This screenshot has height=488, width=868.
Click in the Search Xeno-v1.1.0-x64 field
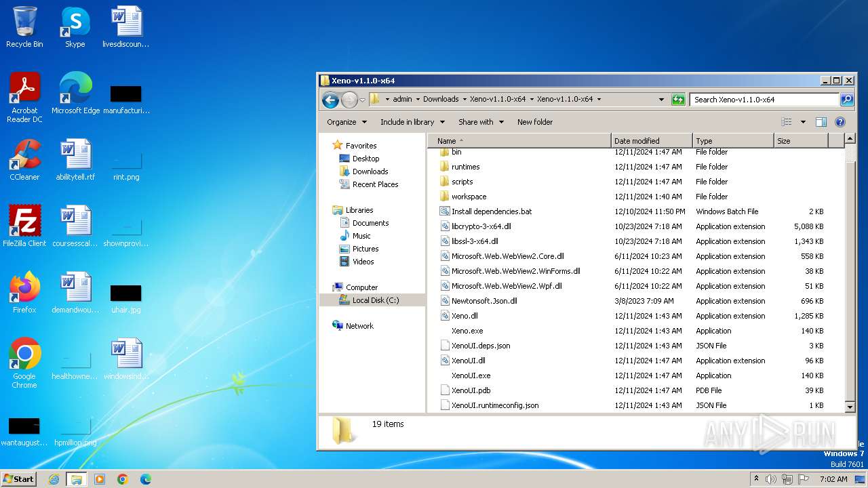[x=764, y=100]
